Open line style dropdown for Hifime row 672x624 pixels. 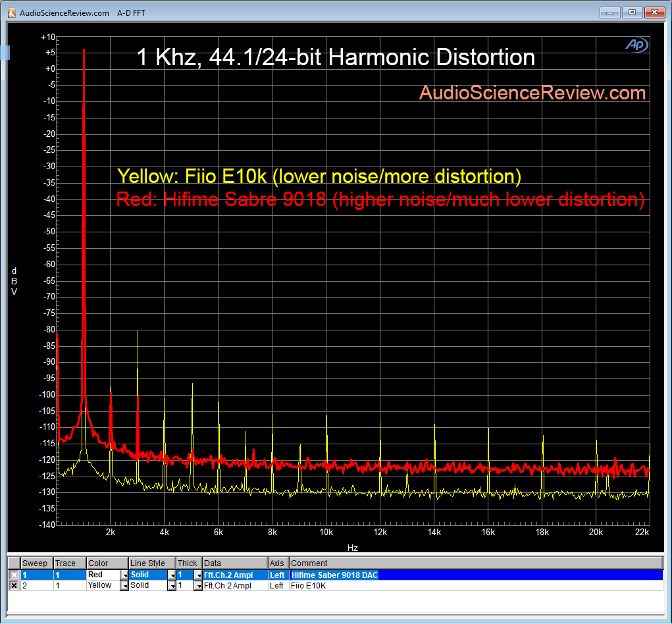click(171, 575)
